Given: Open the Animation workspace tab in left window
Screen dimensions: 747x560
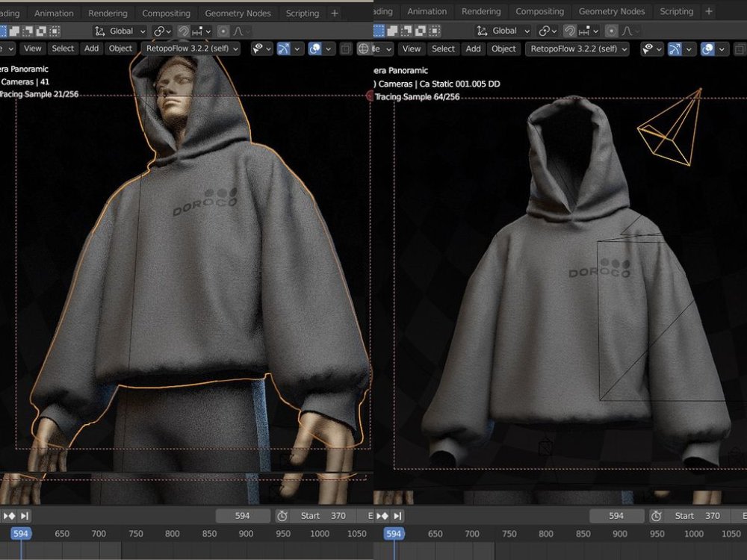Looking at the screenshot, I should pyautogui.click(x=53, y=13).
